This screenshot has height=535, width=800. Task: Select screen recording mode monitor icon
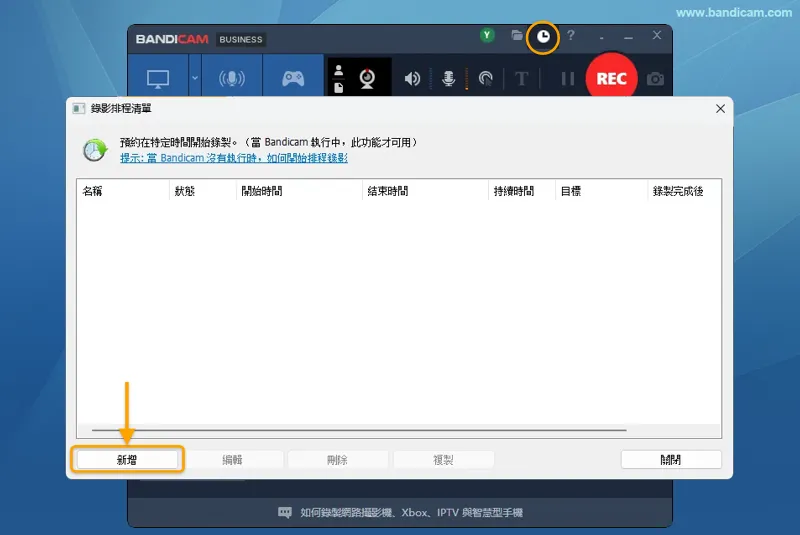(158, 79)
